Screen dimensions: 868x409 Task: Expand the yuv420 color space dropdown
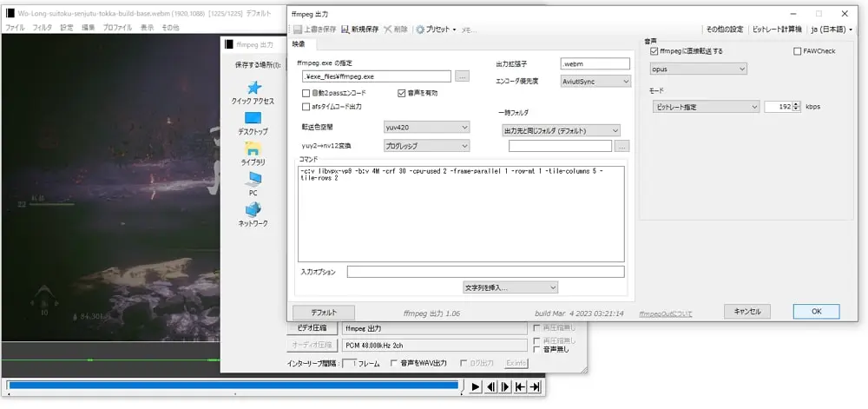coord(426,127)
